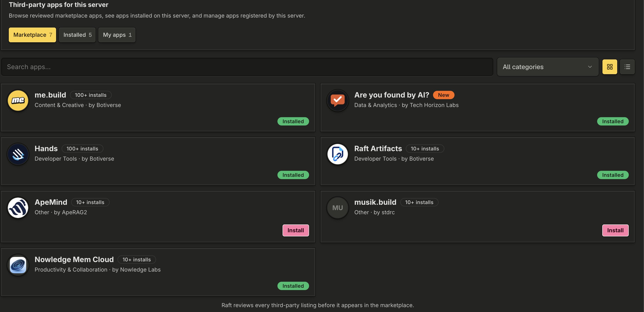644x312 pixels.
Task: Click the 10+ installs badge on ApeMind
Action: (90, 202)
